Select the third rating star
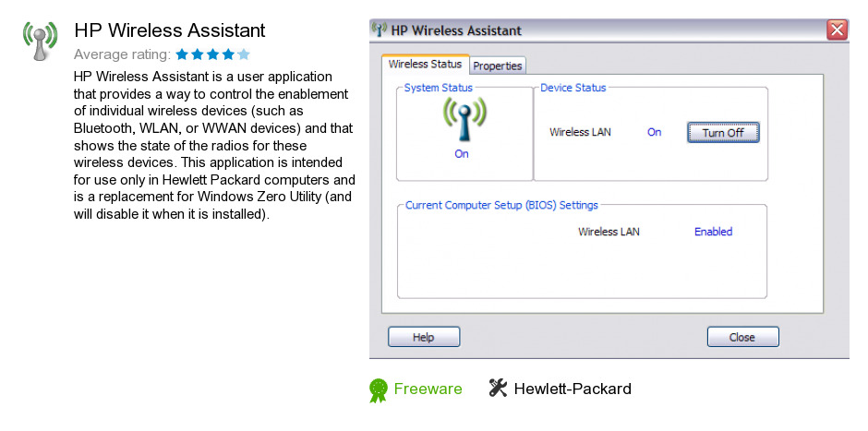Viewport: 868px width, 431px height. tap(212, 54)
